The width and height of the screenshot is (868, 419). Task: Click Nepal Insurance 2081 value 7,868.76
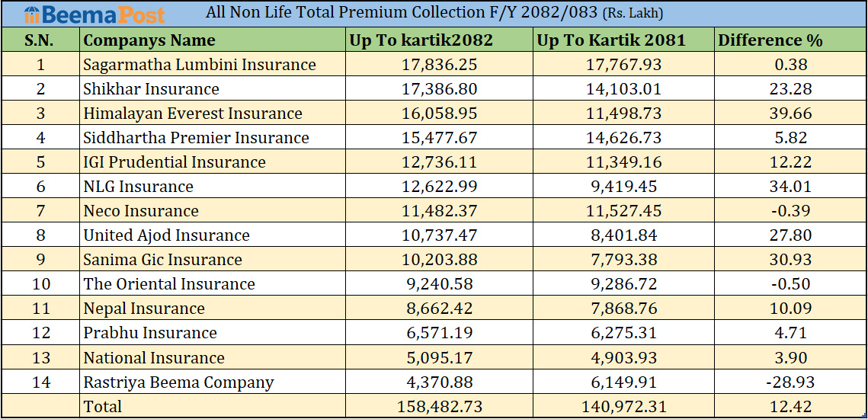pyautogui.click(x=623, y=309)
